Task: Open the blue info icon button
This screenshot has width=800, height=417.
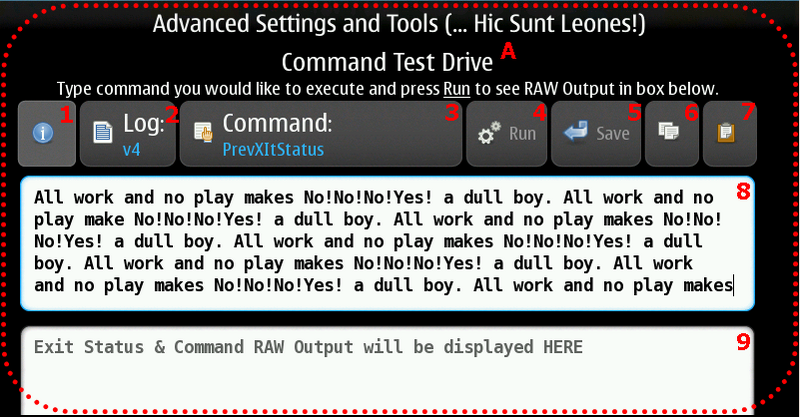Action: tap(43, 134)
